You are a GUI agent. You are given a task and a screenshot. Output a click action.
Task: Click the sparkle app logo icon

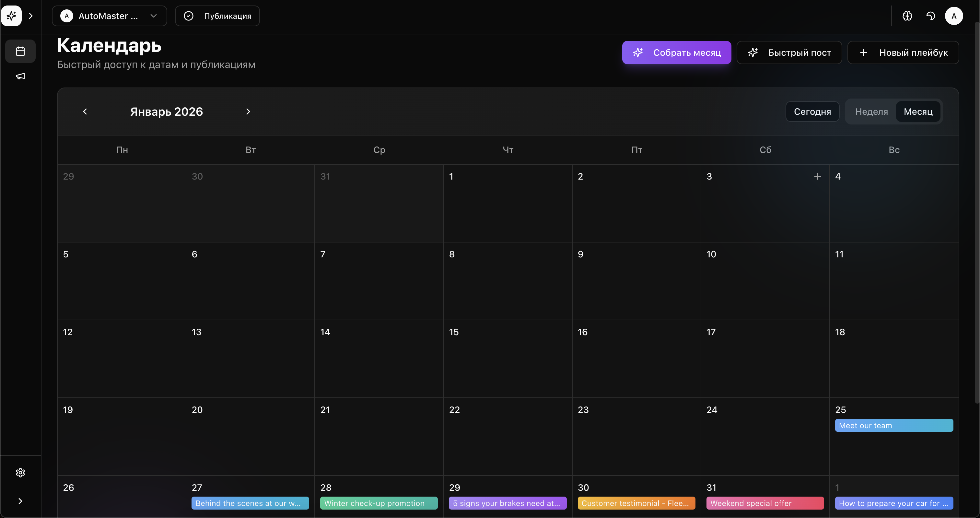click(11, 16)
